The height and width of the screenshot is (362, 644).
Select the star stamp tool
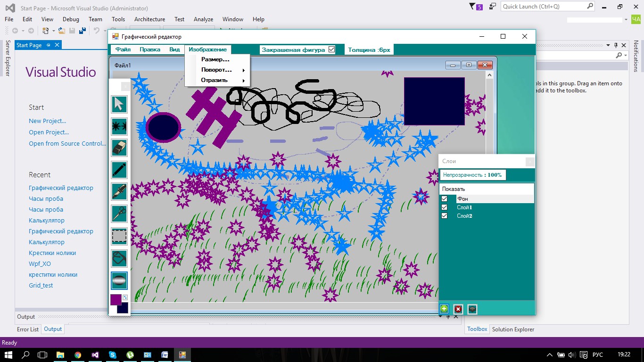pos(119,126)
